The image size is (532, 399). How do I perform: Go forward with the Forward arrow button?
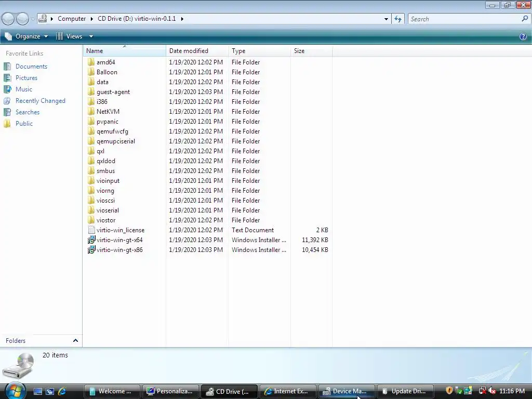click(x=22, y=19)
